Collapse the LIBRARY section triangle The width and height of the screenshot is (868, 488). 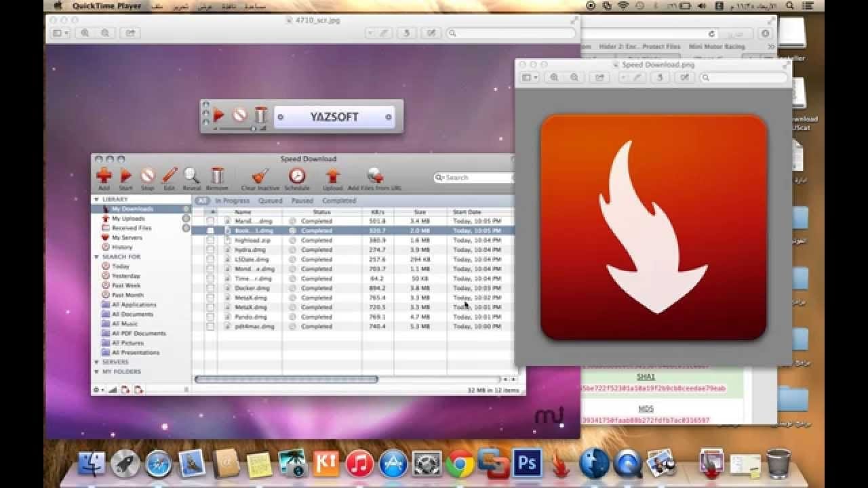pyautogui.click(x=96, y=200)
